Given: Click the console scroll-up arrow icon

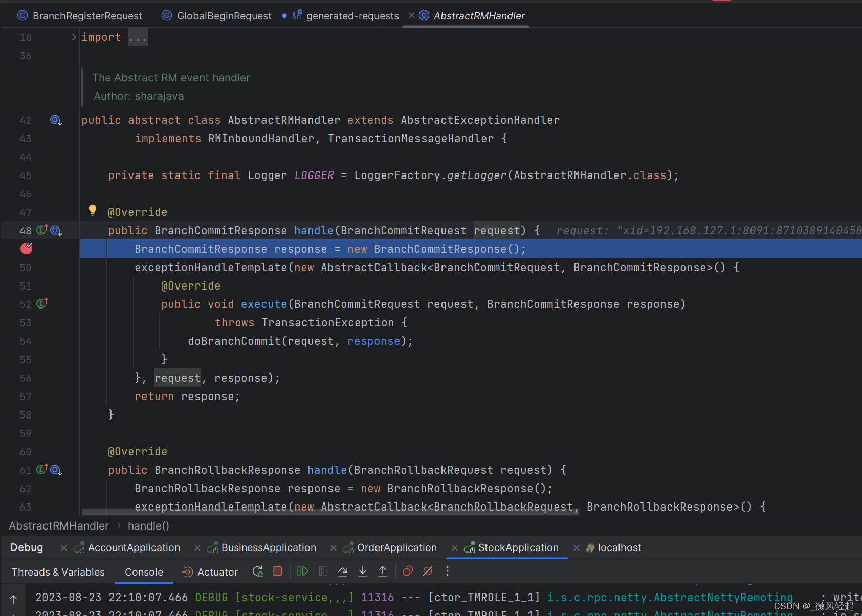Looking at the screenshot, I should (x=13, y=599).
